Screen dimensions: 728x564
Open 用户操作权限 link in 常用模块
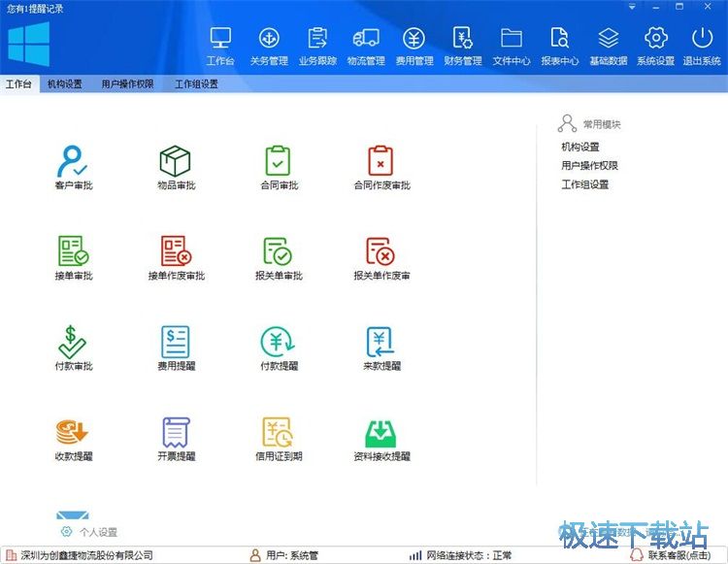pos(589,165)
